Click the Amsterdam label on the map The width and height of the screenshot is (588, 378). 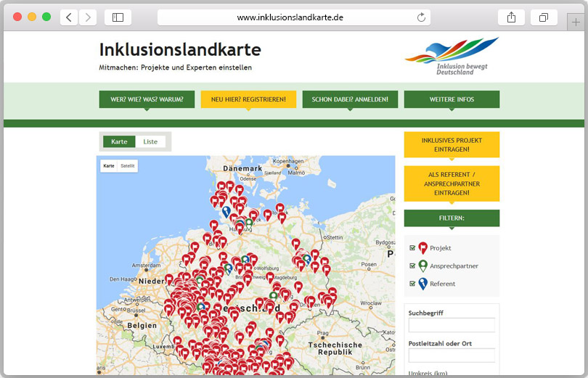click(x=146, y=266)
